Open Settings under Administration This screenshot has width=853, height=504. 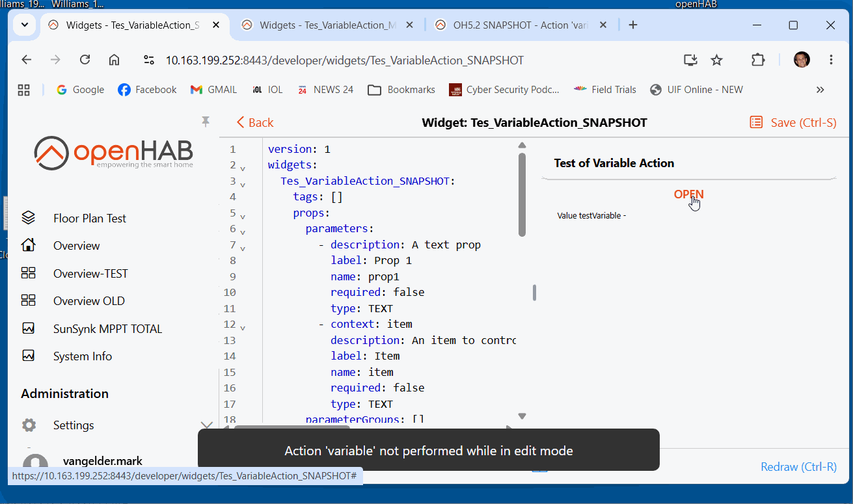(74, 425)
